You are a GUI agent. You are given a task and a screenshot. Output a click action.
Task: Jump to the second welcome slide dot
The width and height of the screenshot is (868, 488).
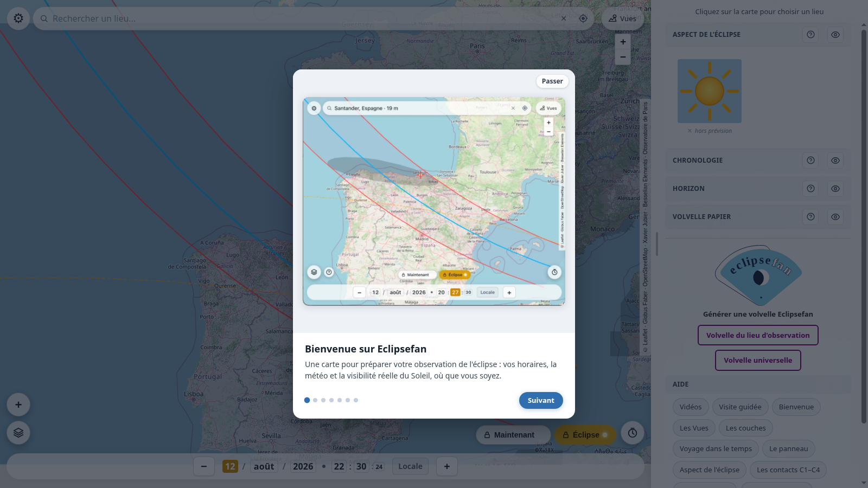[315, 400]
